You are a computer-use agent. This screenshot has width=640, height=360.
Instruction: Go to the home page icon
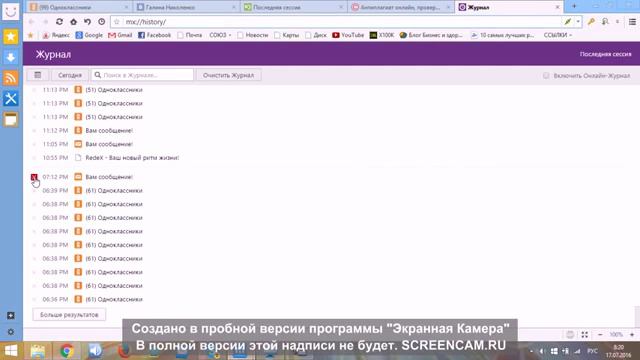73,22
